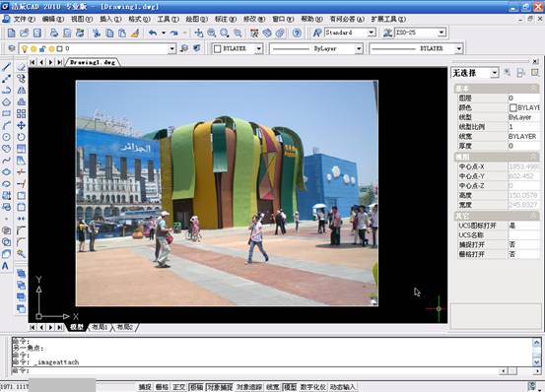545x392 pixels.
Task: Open the 扩展工具 menu
Action: tap(388, 19)
